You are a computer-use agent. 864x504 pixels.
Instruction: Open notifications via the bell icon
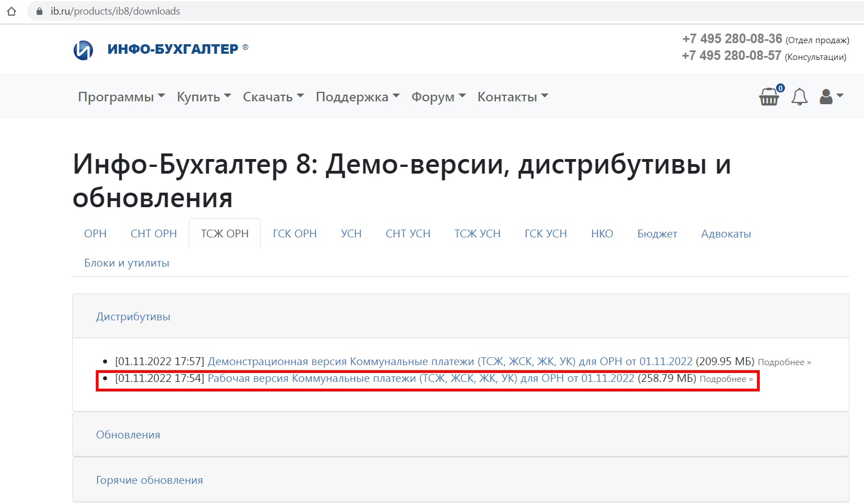[x=800, y=97]
